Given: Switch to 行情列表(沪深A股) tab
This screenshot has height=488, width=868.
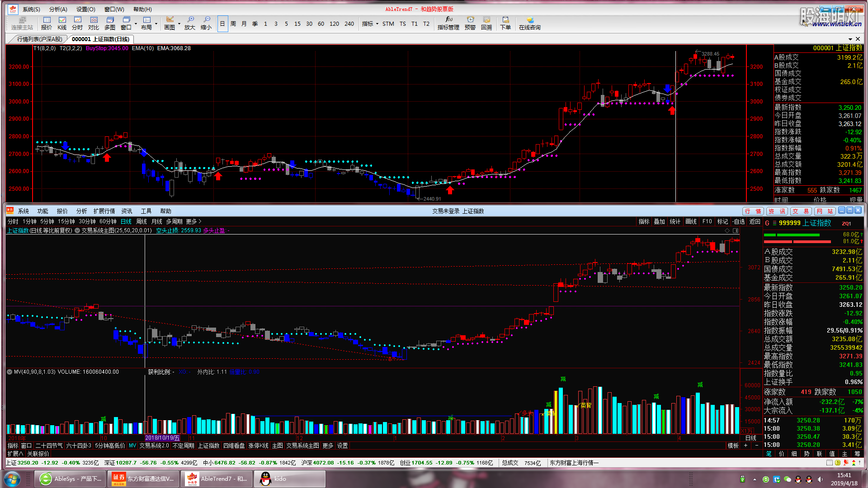Looking at the screenshot, I should [x=40, y=39].
